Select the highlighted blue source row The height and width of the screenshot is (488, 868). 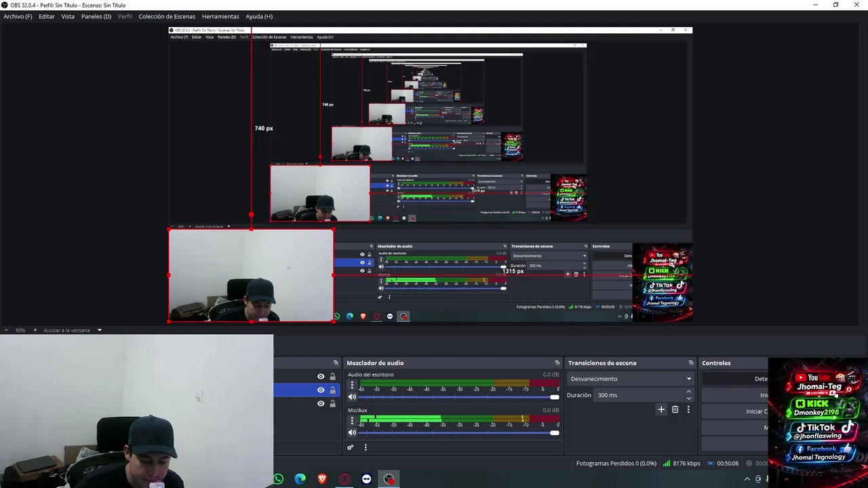coord(307,390)
